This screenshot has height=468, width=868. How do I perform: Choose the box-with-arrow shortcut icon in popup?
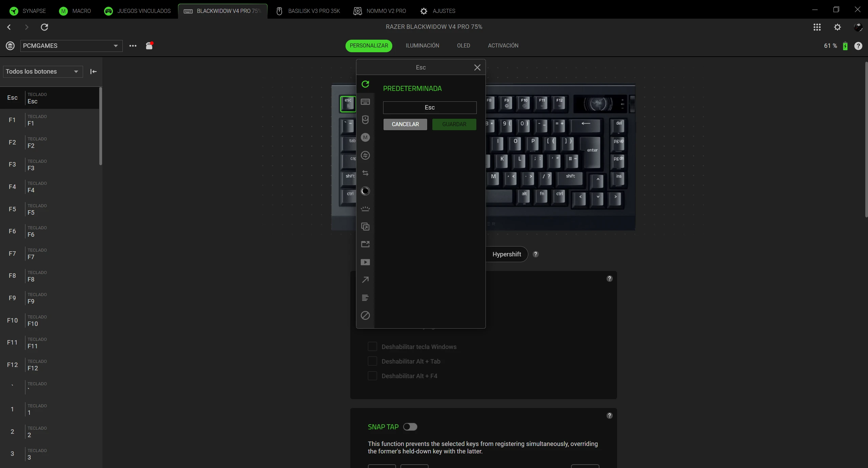tap(365, 244)
